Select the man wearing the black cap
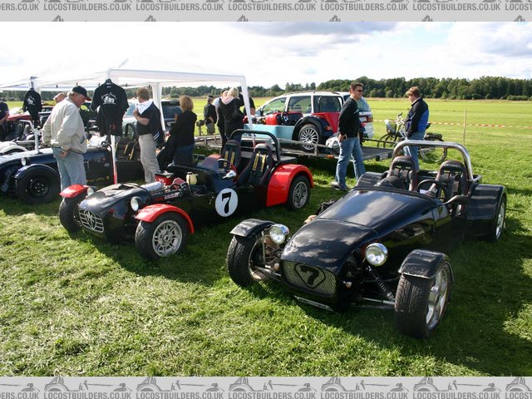The height and width of the screenshot is (399, 532). coord(67,137)
